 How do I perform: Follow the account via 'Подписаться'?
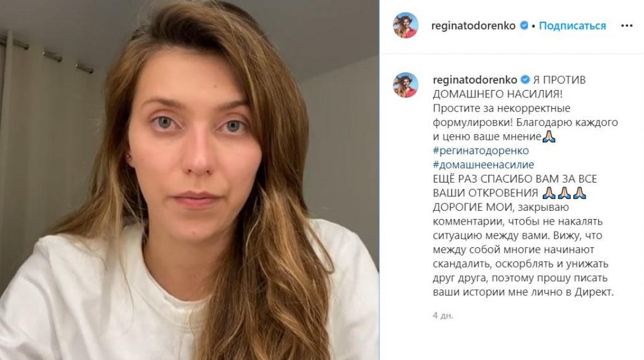[572, 26]
